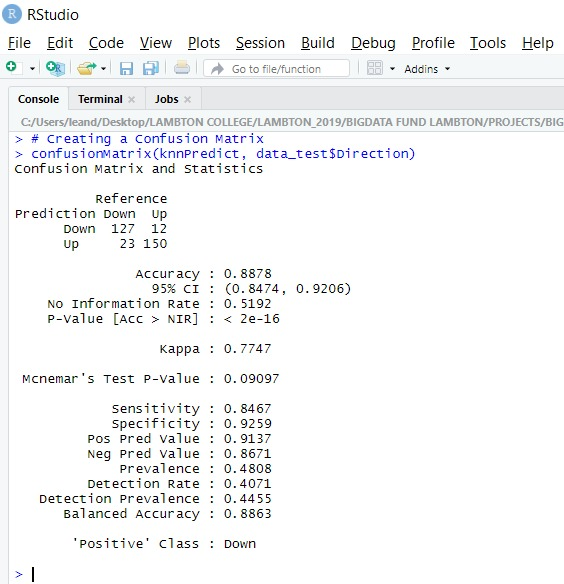Open the Code menu
The image size is (564, 584).
tap(106, 43)
